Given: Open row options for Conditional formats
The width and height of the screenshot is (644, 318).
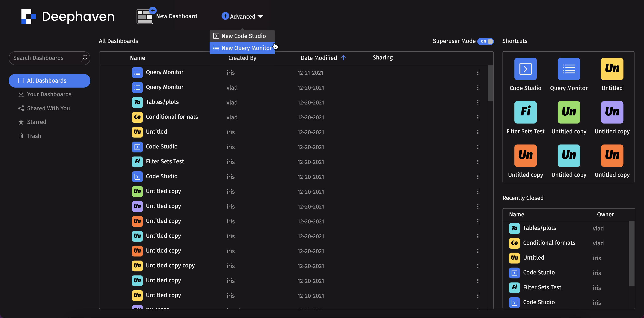Looking at the screenshot, I should click(x=478, y=117).
